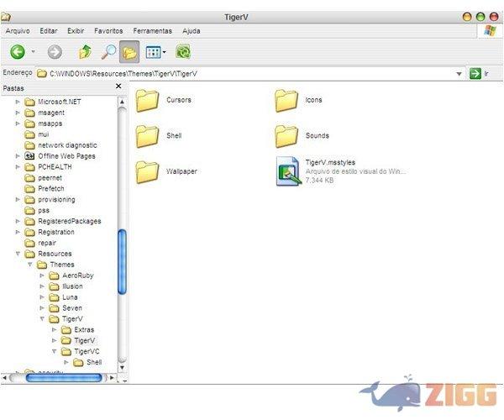
Task: Open the Editar menu
Action: pyautogui.click(x=49, y=31)
